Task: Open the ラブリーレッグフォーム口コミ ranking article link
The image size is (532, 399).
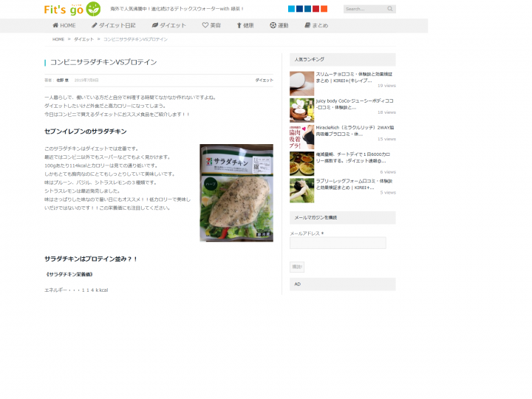Action: [x=354, y=184]
